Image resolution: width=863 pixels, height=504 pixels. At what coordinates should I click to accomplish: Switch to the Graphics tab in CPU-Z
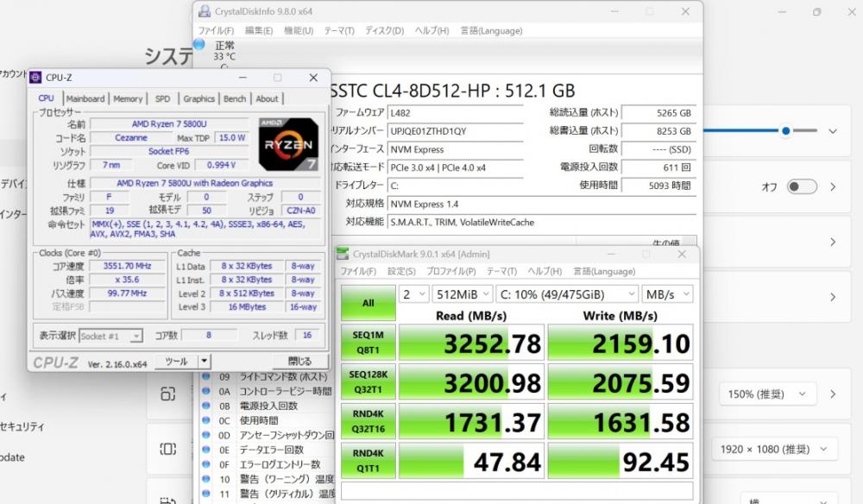[x=198, y=98]
